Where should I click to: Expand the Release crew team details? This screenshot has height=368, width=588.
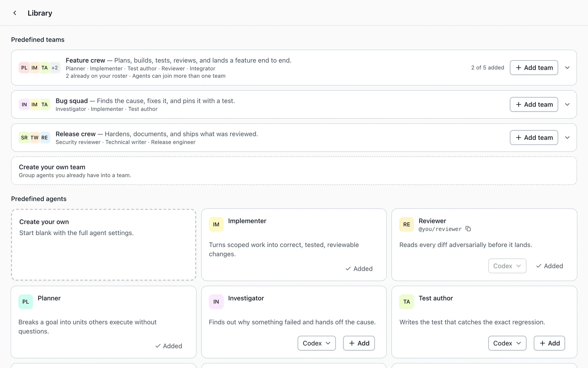point(567,138)
